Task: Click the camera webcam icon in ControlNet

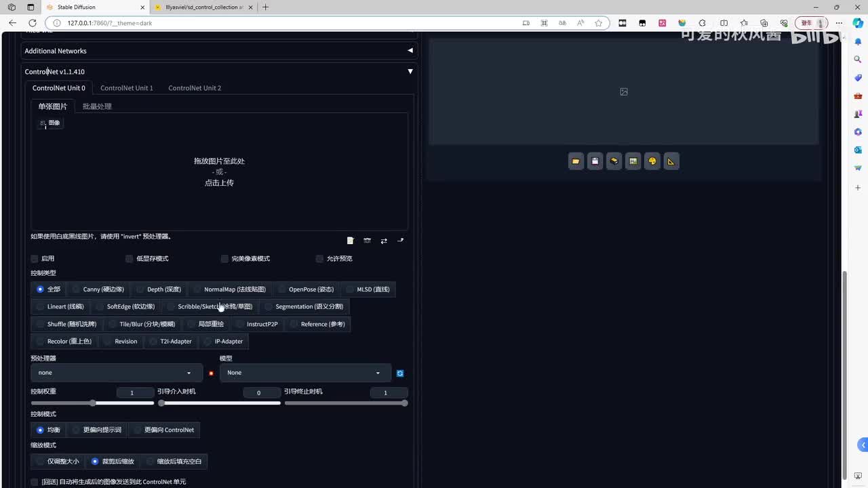Action: (x=367, y=241)
